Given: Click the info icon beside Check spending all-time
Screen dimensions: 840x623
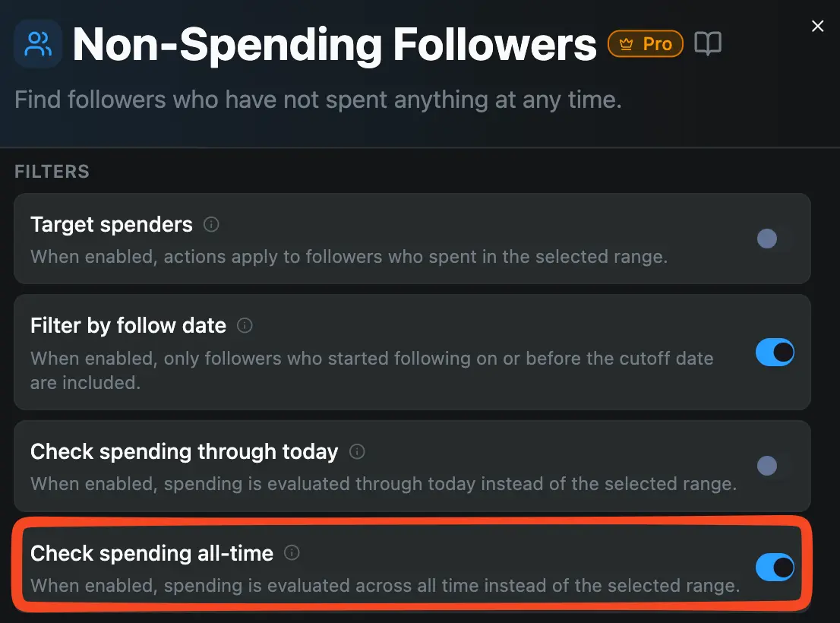Looking at the screenshot, I should [x=291, y=553].
